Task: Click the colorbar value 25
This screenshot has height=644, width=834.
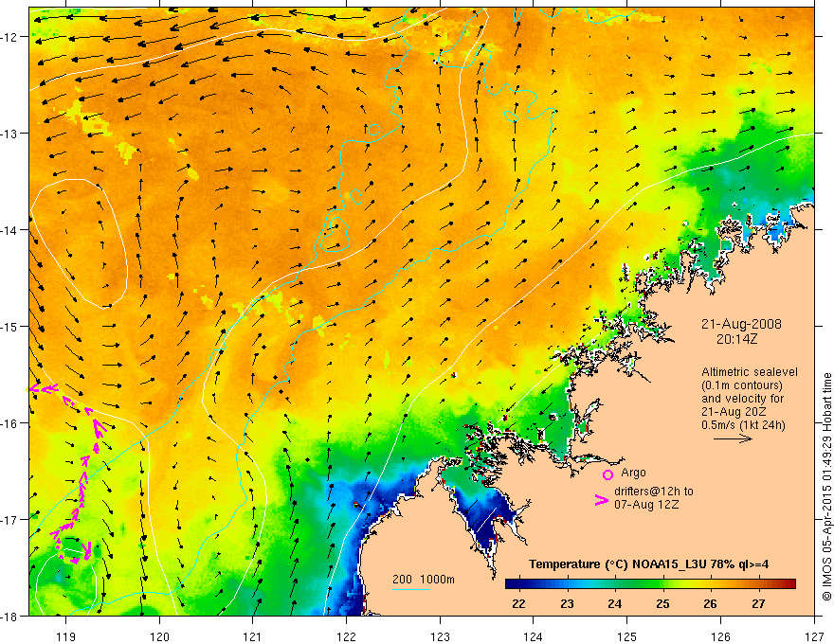Action: pos(662,603)
